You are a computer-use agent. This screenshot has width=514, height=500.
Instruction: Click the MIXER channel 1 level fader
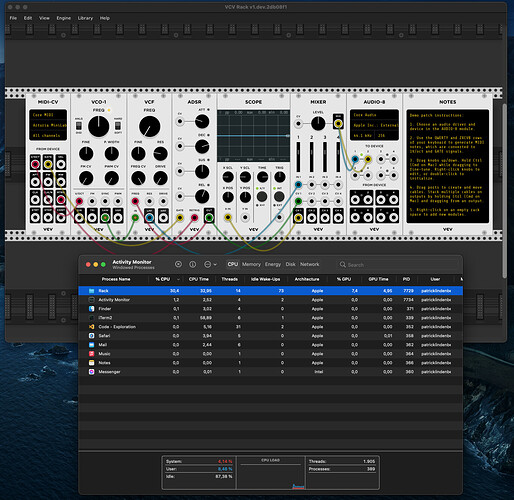tap(298, 157)
